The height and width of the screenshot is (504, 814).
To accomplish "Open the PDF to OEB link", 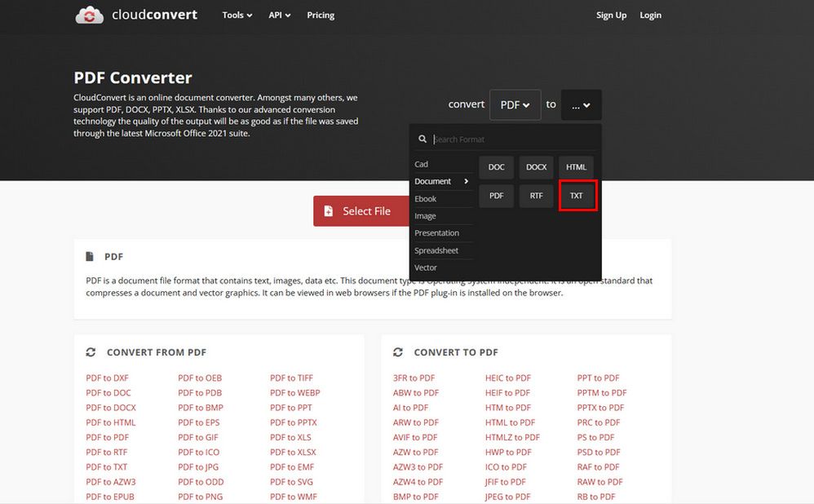I will [200, 378].
